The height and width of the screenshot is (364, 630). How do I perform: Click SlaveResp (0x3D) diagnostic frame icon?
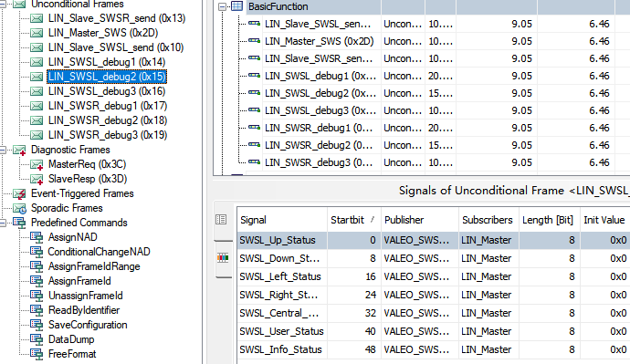click(37, 179)
